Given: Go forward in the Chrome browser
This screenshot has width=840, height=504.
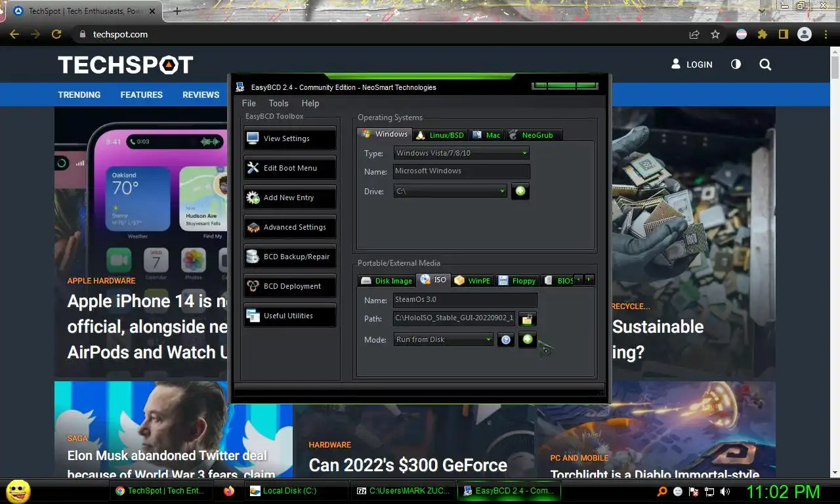Looking at the screenshot, I should pyautogui.click(x=35, y=34).
